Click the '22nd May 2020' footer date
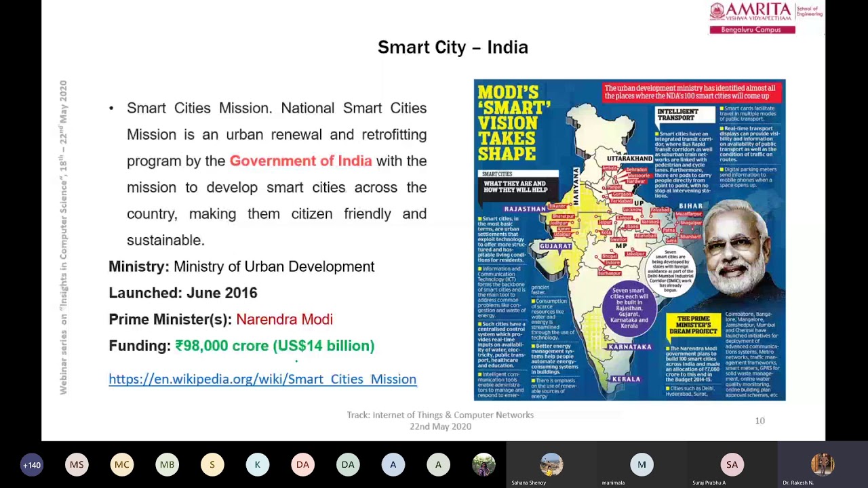 pyautogui.click(x=440, y=426)
